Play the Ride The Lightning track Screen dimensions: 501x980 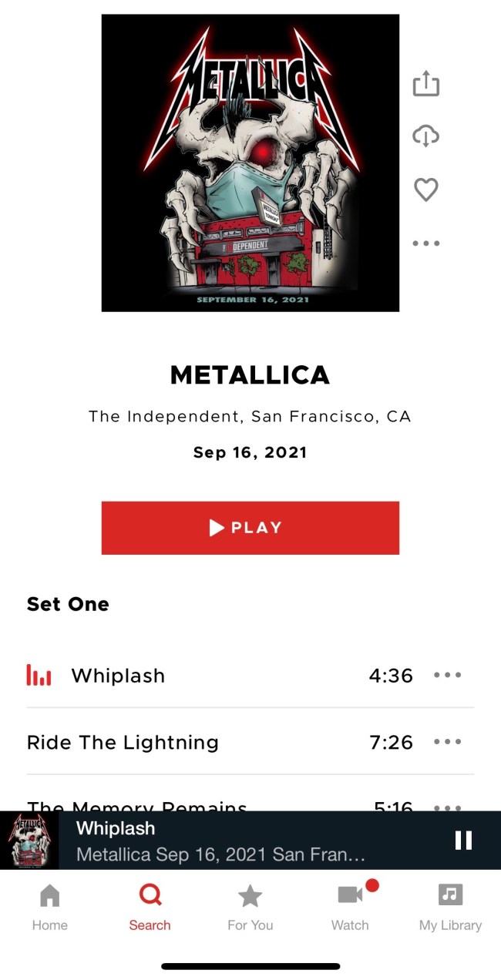[x=123, y=743]
